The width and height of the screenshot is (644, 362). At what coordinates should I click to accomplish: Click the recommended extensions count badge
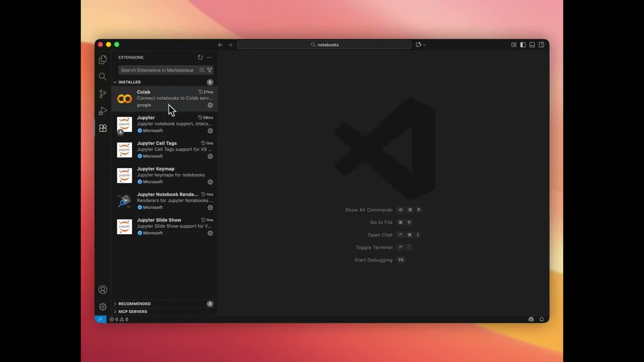(x=210, y=304)
